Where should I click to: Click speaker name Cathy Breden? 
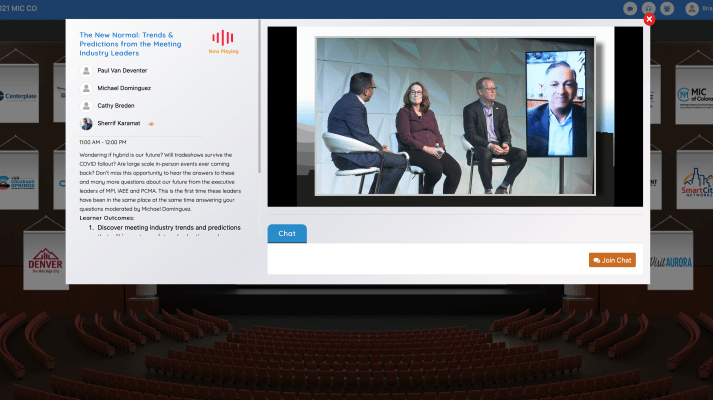click(x=116, y=105)
